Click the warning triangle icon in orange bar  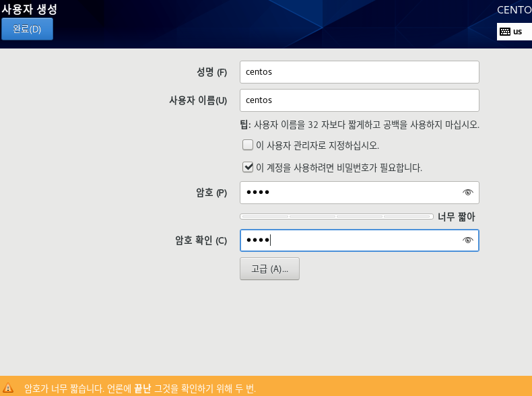[8, 387]
